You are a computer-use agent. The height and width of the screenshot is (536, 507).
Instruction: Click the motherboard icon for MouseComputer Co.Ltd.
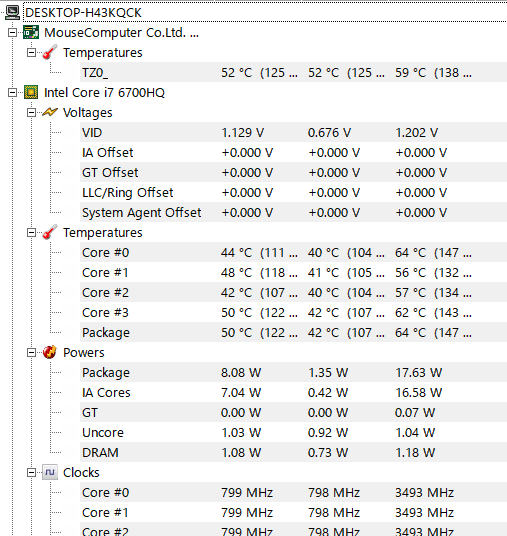(31, 33)
